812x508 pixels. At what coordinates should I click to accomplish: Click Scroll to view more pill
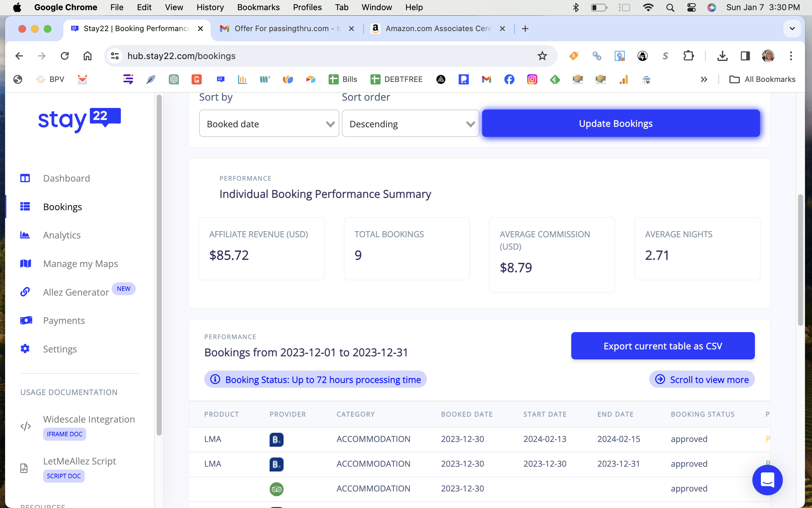[702, 379]
